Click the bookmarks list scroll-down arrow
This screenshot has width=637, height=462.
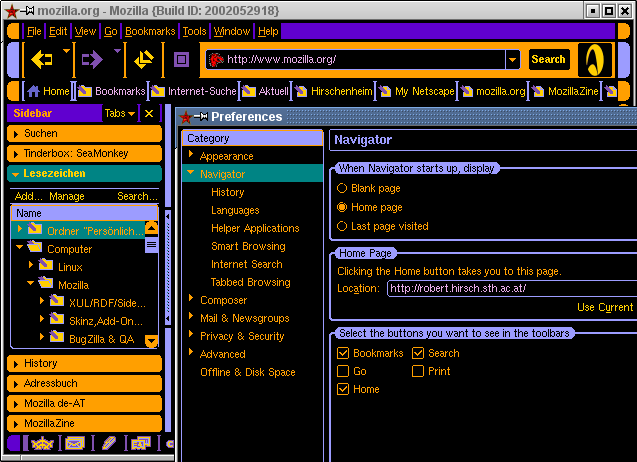pyautogui.click(x=152, y=341)
